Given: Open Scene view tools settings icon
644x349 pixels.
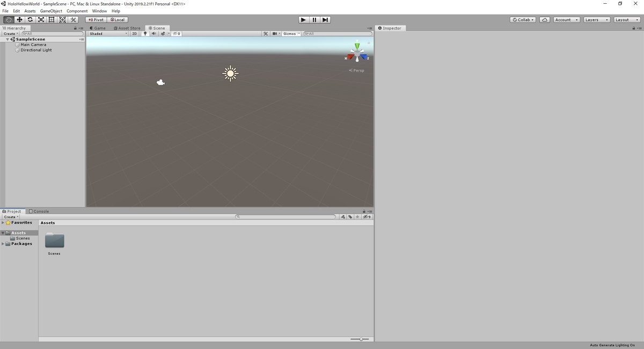Looking at the screenshot, I should click(x=266, y=33).
